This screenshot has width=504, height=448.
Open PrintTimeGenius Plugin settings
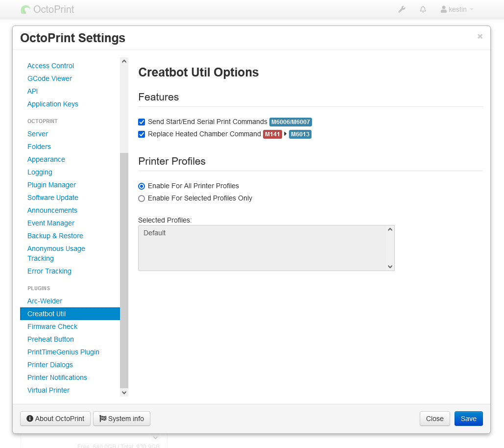pyautogui.click(x=63, y=352)
